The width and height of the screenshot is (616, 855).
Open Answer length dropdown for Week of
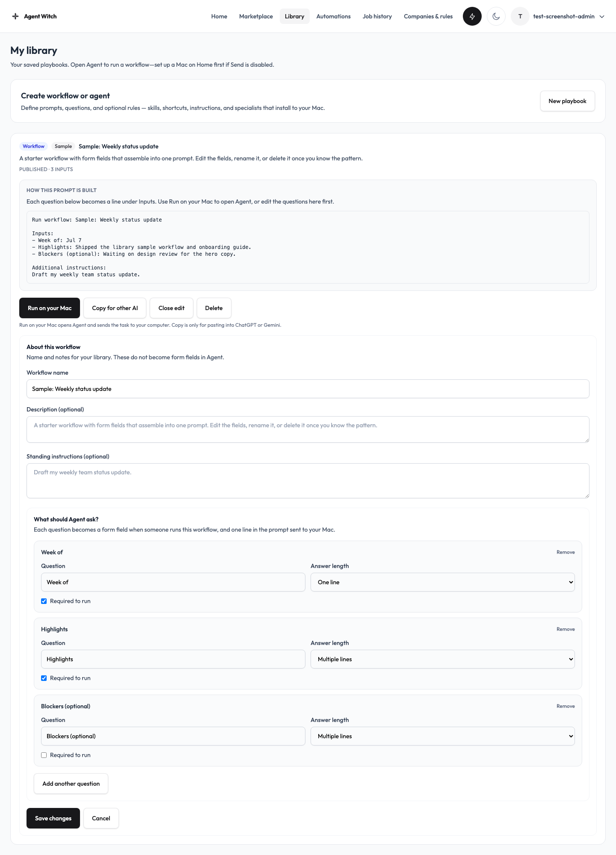tap(443, 582)
